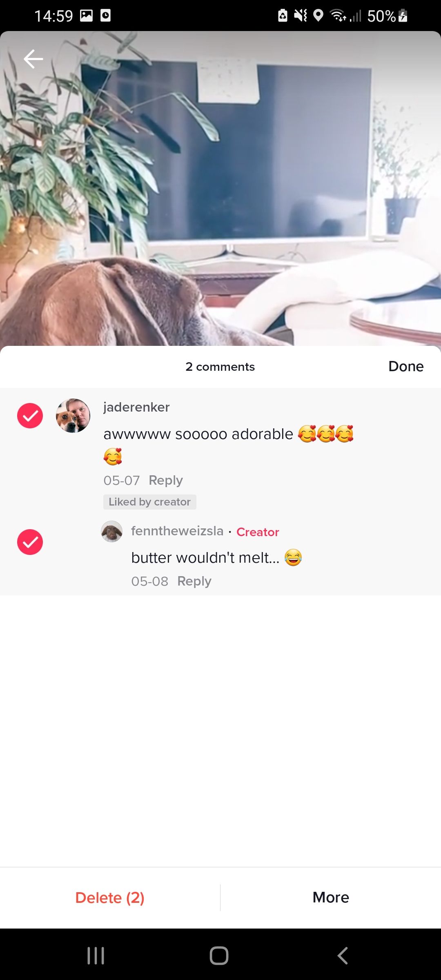Tap battery percentage in status bar
This screenshot has width=441, height=980.
coord(381,16)
